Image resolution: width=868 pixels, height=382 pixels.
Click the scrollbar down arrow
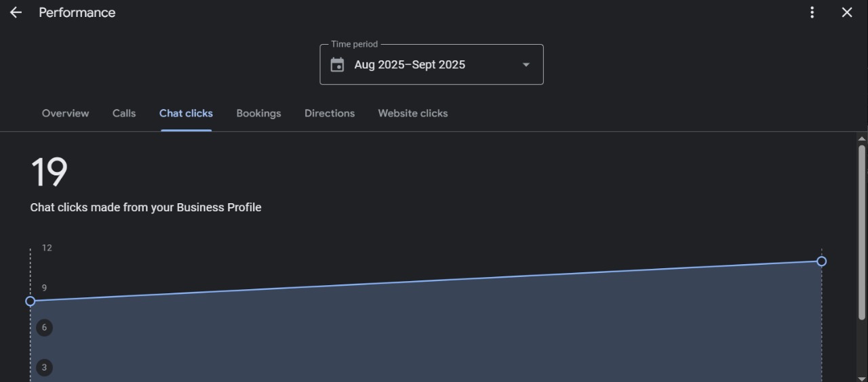[862, 378]
